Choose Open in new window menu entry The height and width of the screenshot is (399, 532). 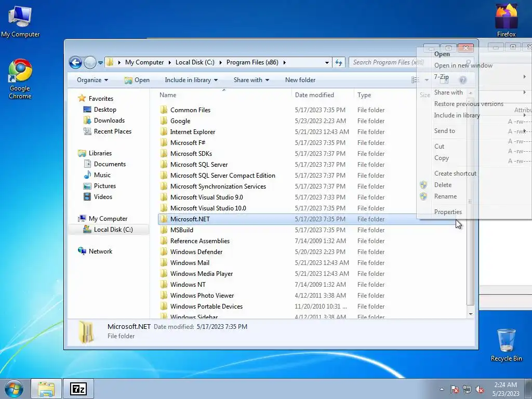tap(463, 65)
